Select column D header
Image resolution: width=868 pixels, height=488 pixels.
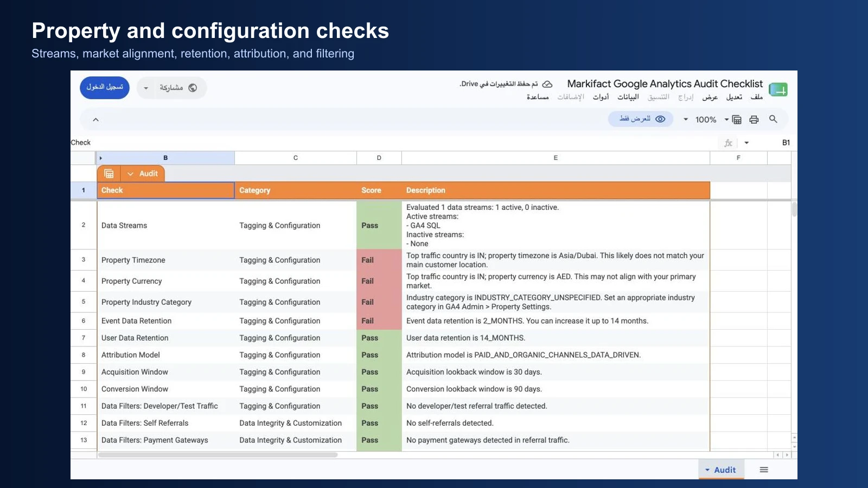[x=379, y=158]
